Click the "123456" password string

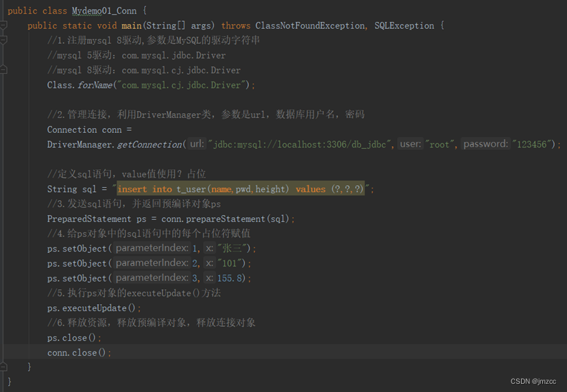531,145
